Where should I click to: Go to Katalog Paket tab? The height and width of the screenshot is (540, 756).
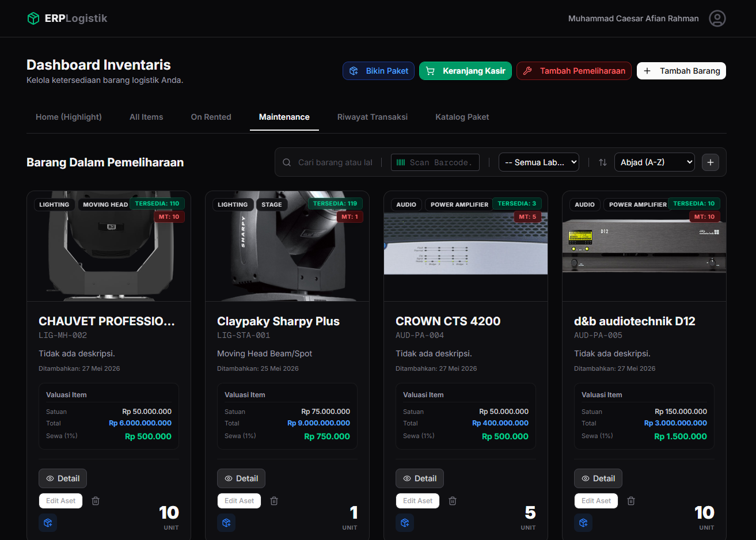coord(462,117)
